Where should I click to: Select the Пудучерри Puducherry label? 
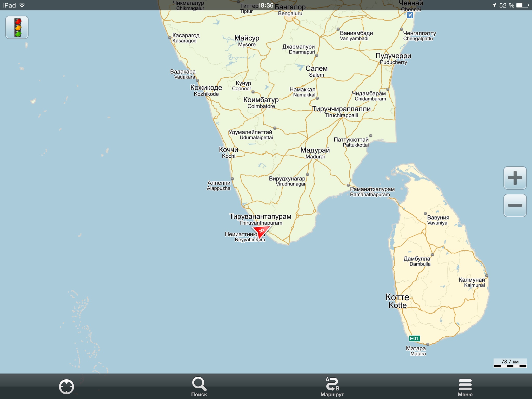pos(393,59)
